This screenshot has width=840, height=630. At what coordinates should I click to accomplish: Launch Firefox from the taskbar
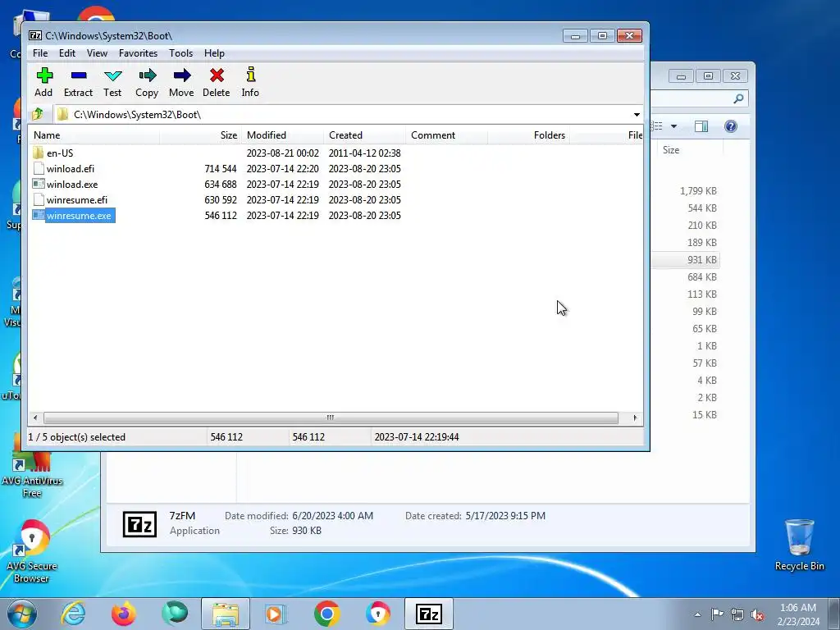(124, 614)
